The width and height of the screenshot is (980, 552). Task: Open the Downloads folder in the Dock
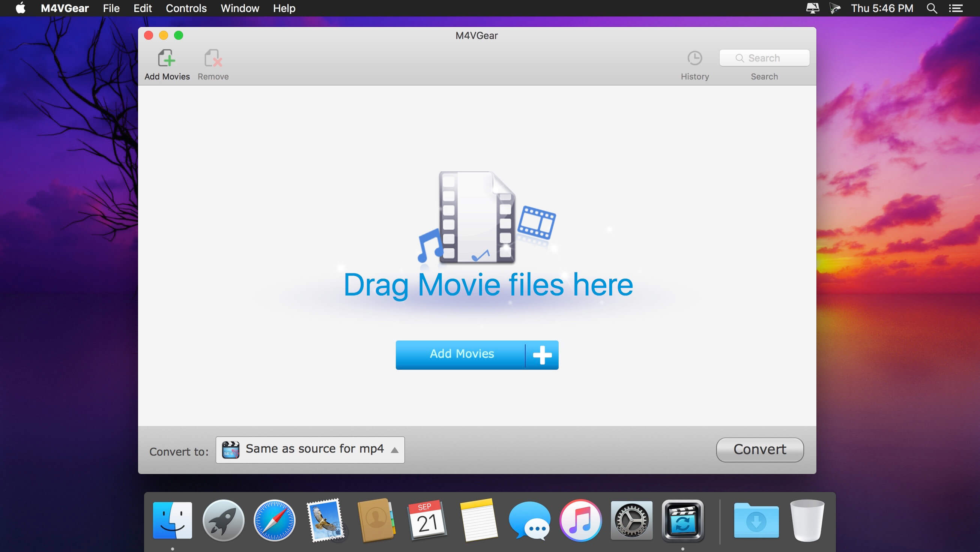[x=756, y=520]
